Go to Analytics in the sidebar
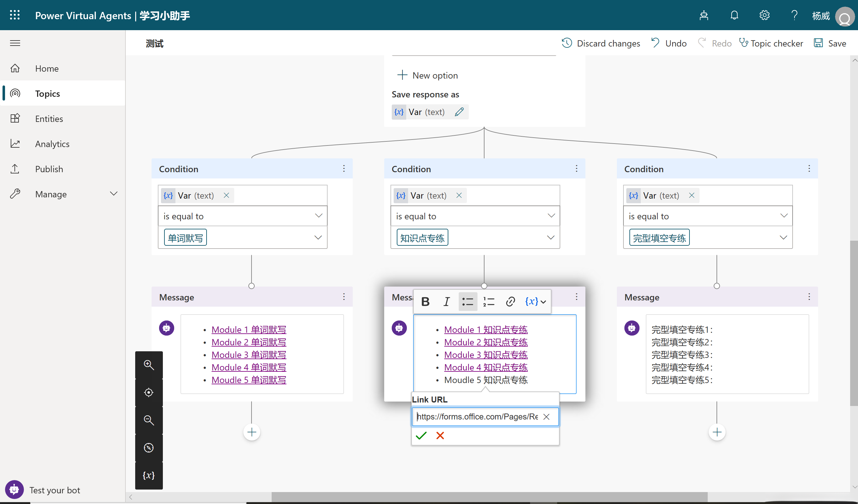This screenshot has height=504, width=858. (x=52, y=144)
